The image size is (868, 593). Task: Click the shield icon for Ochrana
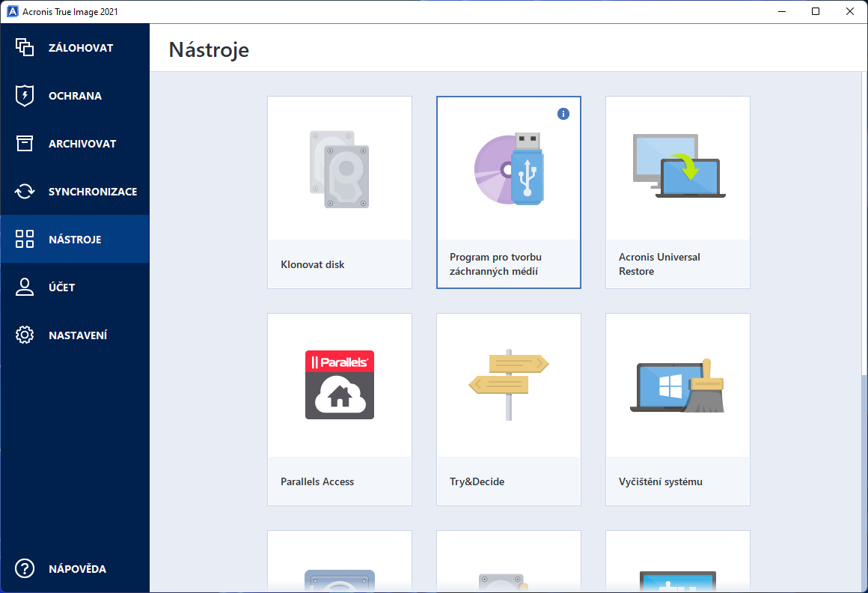tap(25, 95)
